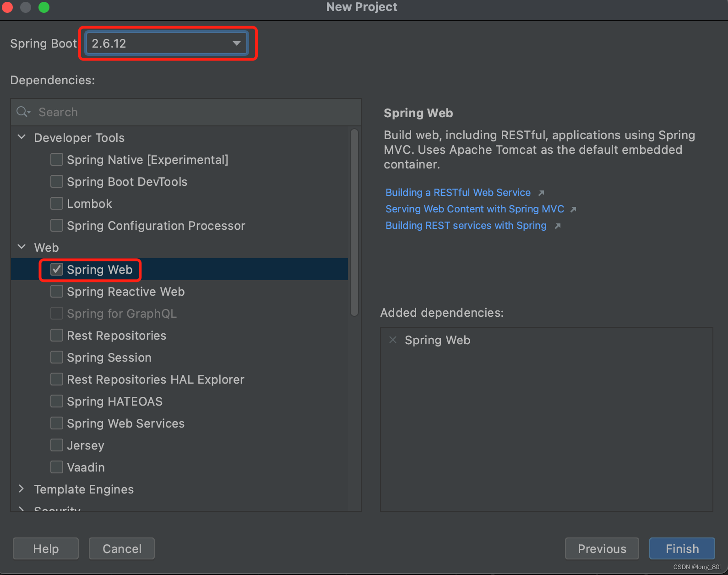Enable Rest Repositories HAL Explorer
The image size is (728, 575).
[x=57, y=379]
